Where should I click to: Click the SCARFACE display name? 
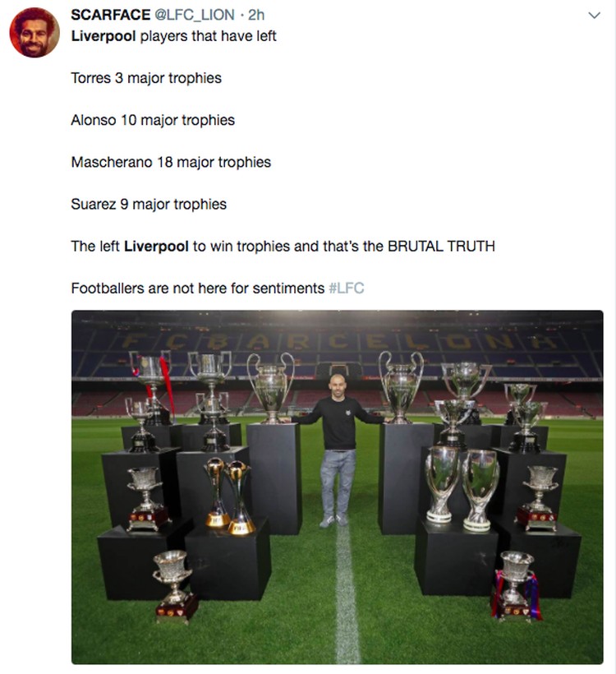click(111, 15)
